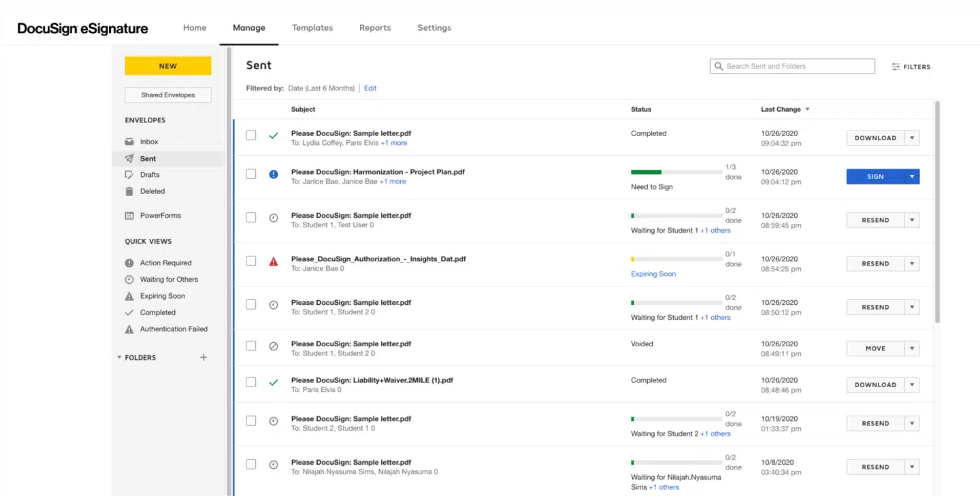The image size is (980, 496).
Task: Check the Authorization Insights Dat row box
Action: [x=251, y=261]
